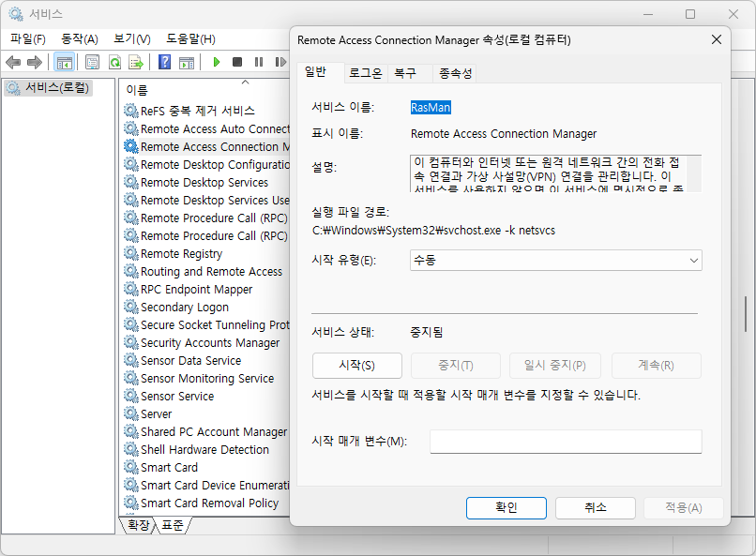Click the Export list toolbar icon

(x=136, y=62)
